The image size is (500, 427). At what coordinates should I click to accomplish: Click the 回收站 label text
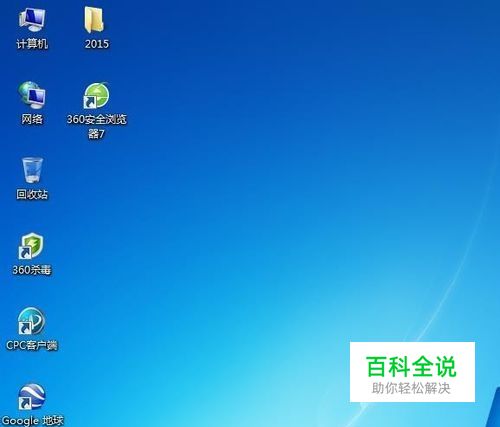32,194
